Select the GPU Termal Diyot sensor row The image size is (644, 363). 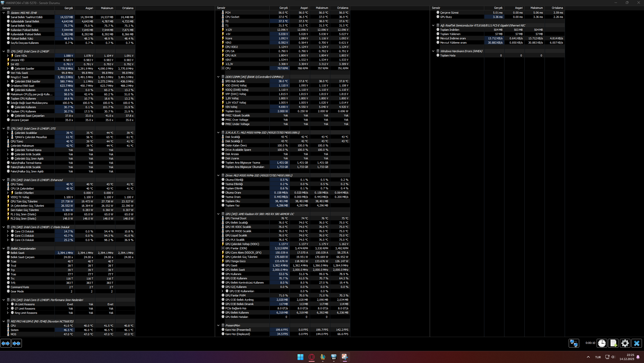tap(236, 218)
